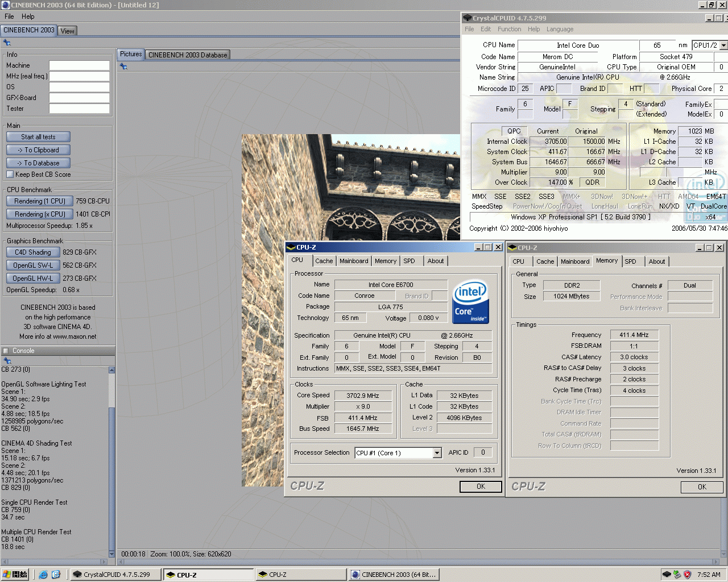Open the Processor Selection dropdown in CPU-Z

(x=437, y=453)
